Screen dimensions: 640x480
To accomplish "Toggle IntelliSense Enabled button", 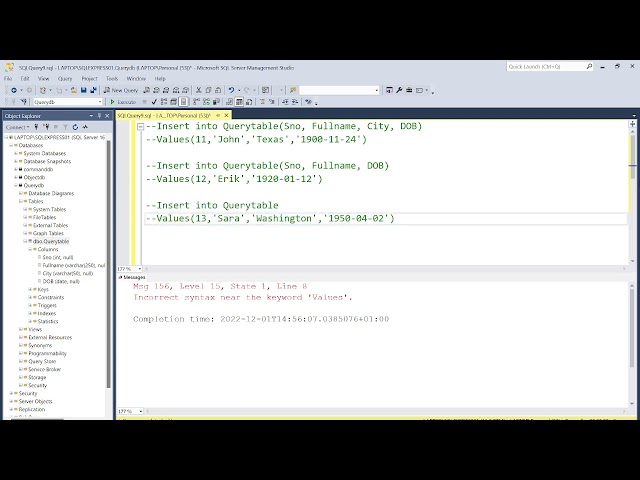I will pos(184,102).
